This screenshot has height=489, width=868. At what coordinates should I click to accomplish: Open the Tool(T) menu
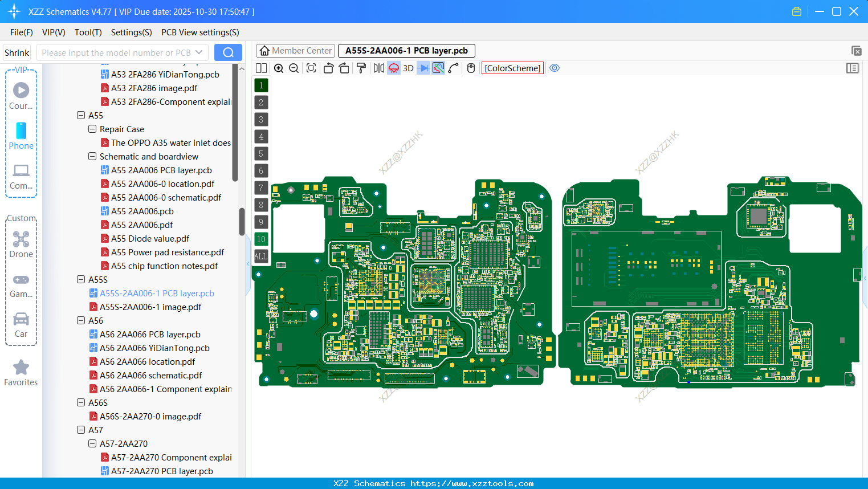88,32
